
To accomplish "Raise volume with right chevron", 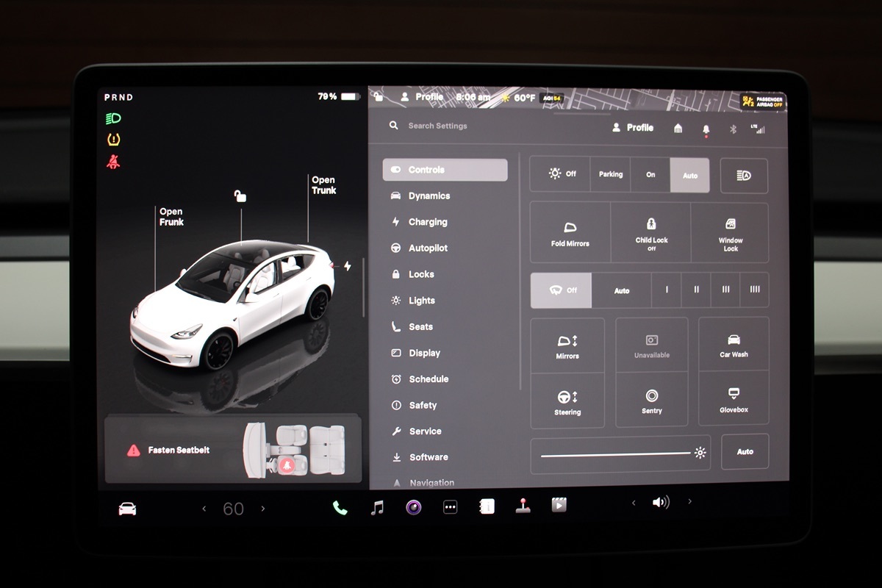I will (689, 502).
